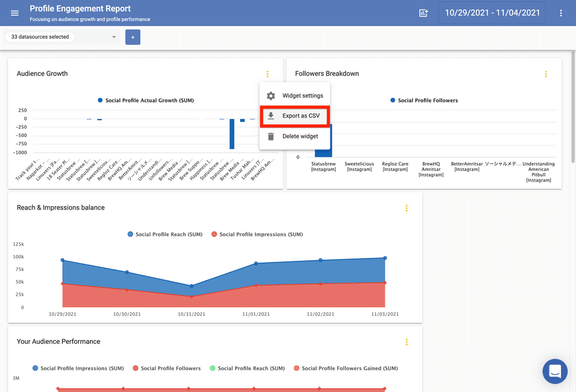Image resolution: width=576 pixels, height=392 pixels.
Task: Open the 10/29/2021 - 11/04/2021 date range picker
Action: click(x=492, y=13)
